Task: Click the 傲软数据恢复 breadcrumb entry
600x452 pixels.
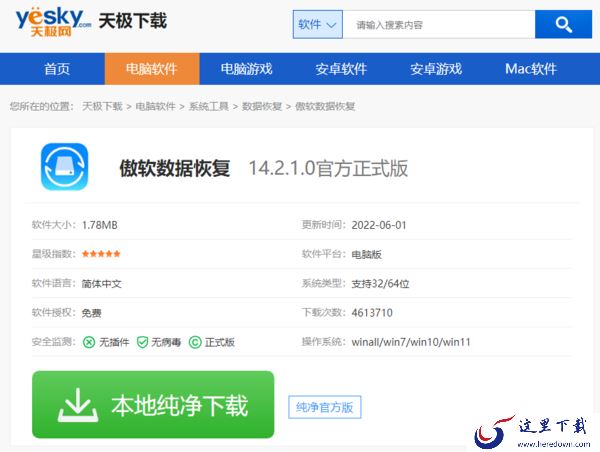Action: [325, 106]
